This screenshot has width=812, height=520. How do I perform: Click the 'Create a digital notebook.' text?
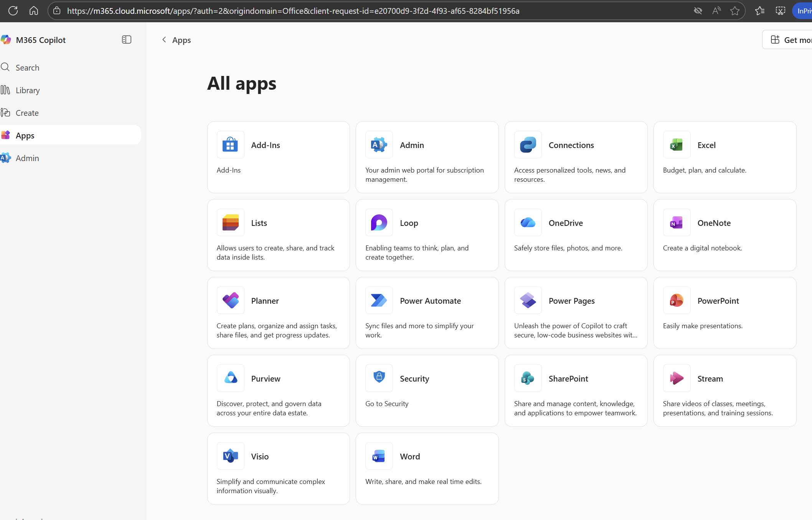(x=702, y=248)
